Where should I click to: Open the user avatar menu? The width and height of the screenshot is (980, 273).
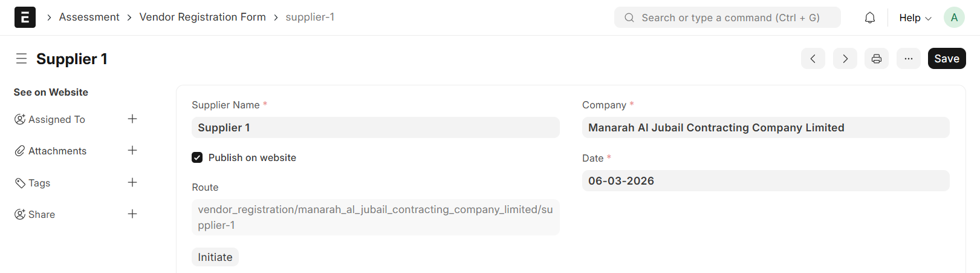pyautogui.click(x=954, y=18)
